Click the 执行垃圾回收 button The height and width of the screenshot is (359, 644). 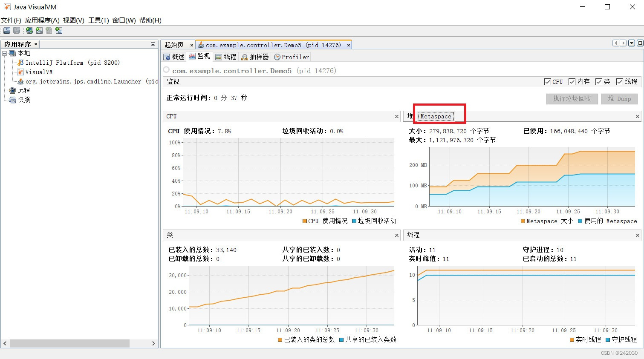572,99
